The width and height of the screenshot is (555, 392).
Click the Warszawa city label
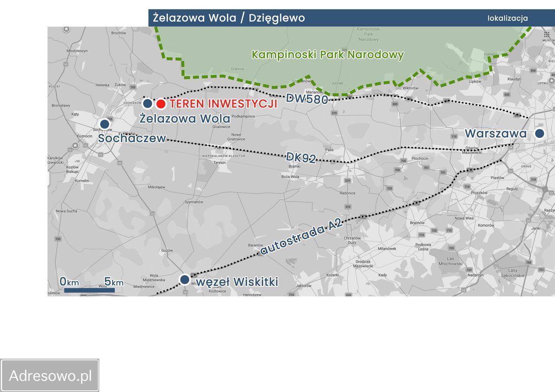point(496,133)
